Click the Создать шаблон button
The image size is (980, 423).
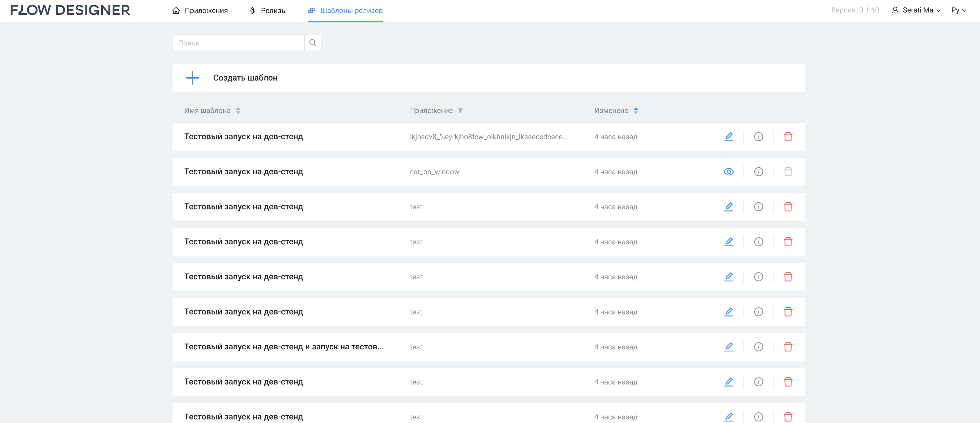coord(245,78)
